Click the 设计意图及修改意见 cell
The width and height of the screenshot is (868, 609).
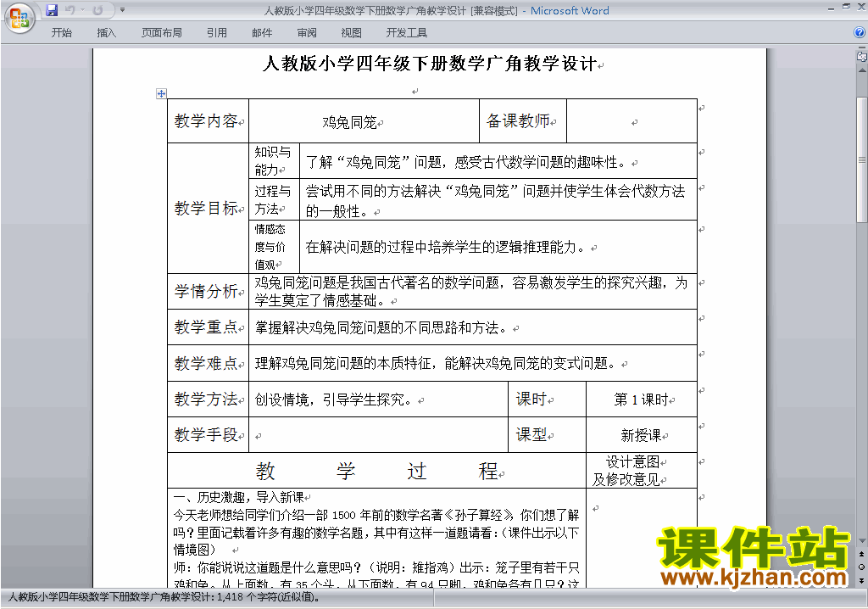point(642,471)
